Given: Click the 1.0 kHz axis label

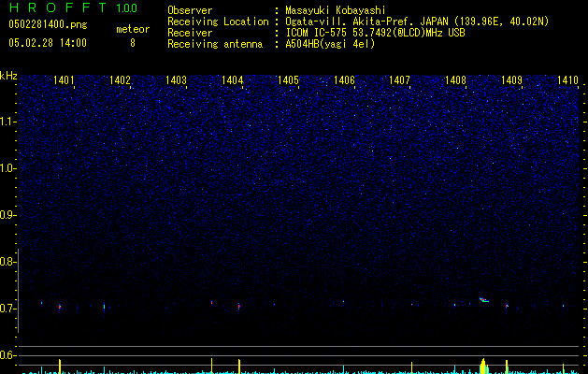Looking at the screenshot, I should 7,168.
